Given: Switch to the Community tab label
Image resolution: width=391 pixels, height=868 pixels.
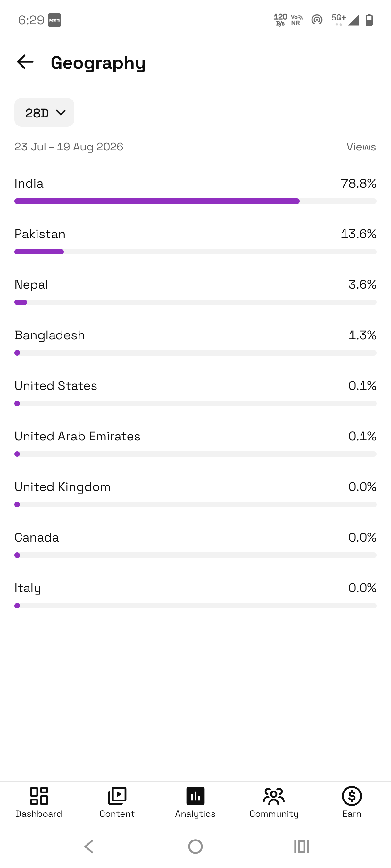Looking at the screenshot, I should (274, 814).
